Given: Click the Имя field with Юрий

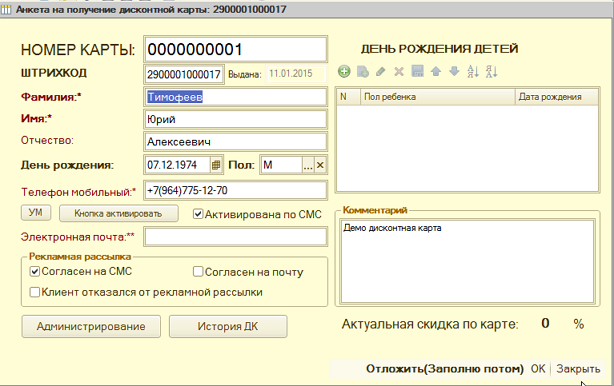Looking at the screenshot, I should tap(235, 119).
